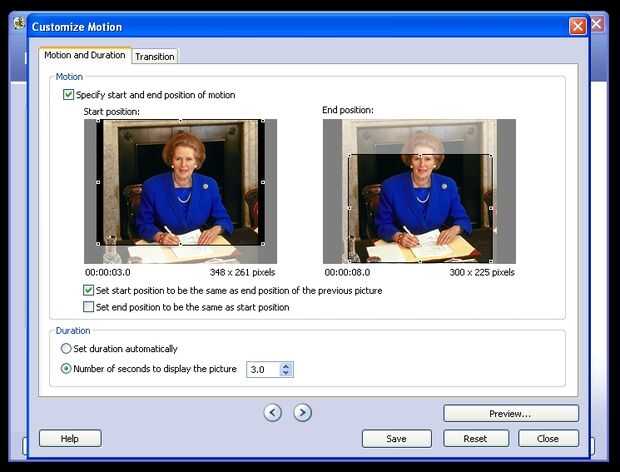Click the Close button
The height and width of the screenshot is (472, 620).
tap(548, 438)
